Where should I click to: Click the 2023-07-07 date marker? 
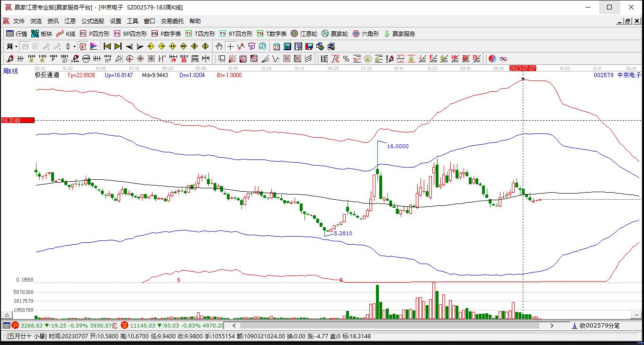tap(523, 68)
